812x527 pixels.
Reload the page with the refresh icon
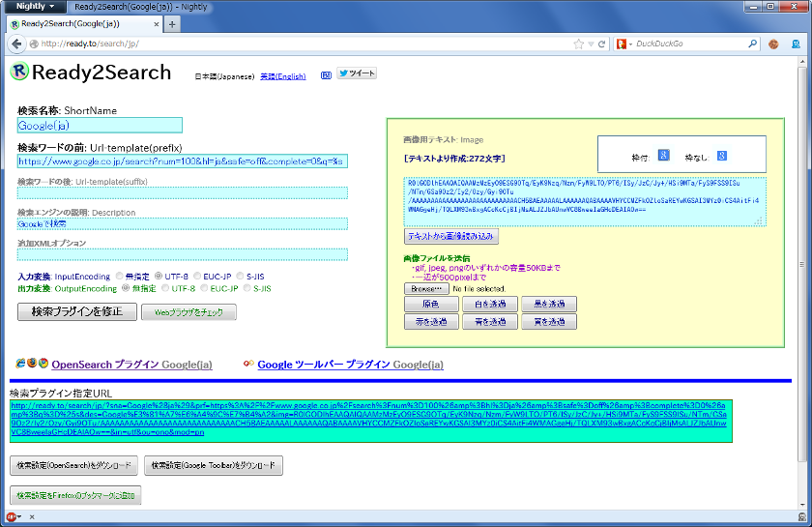click(x=601, y=44)
